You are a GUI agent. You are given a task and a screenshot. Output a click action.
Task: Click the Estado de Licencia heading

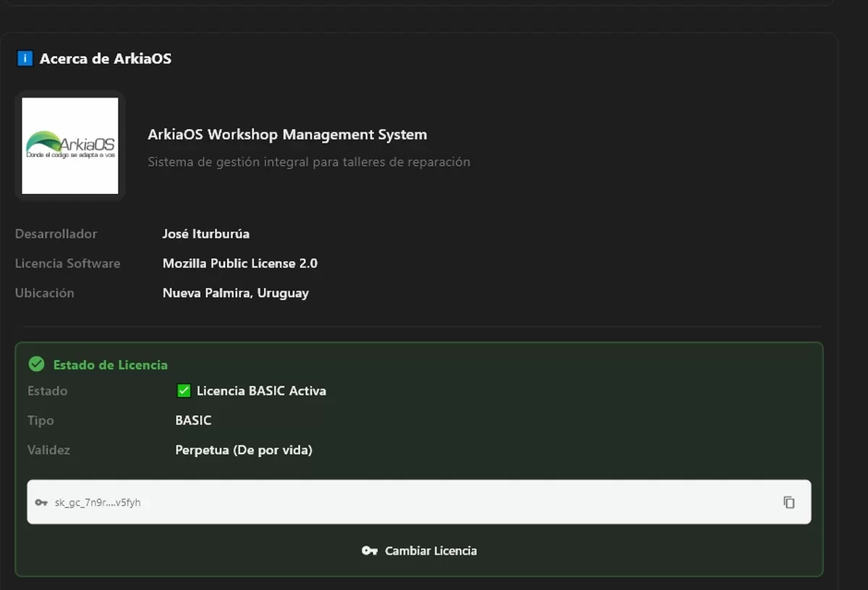pos(111,364)
